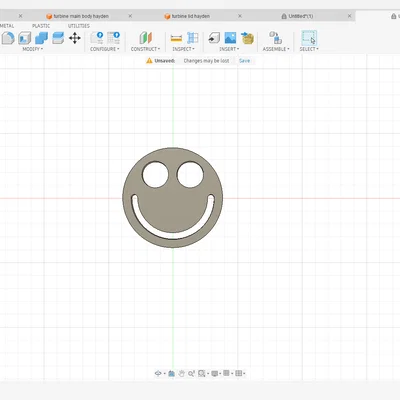Open the Grid and Snaps dropdown arrow

point(232,374)
